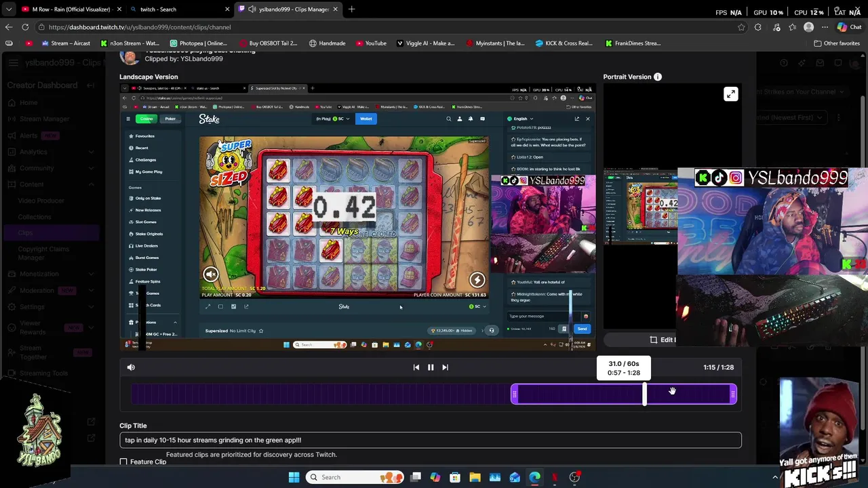Show hidden system tray icons chevron
Viewport: 868px width, 488px height.
click(x=775, y=477)
